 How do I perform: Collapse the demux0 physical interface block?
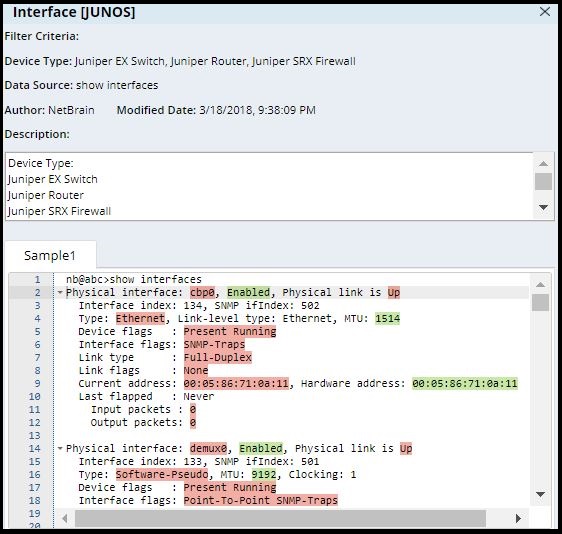pos(60,448)
